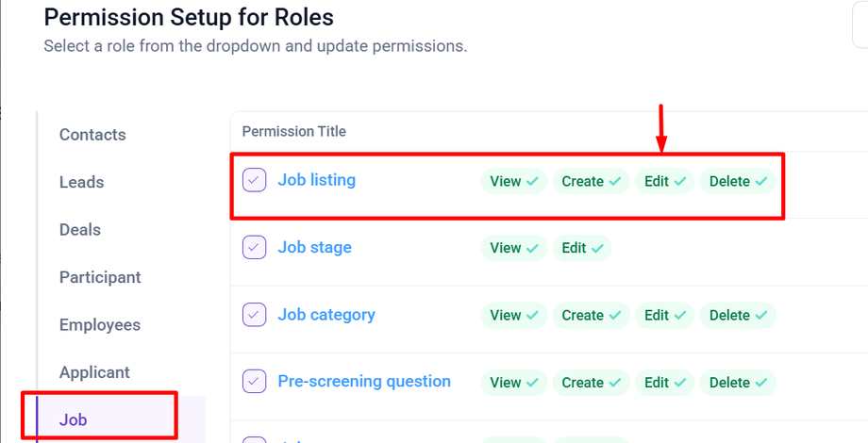Open the Leads permissions tab
The width and height of the screenshot is (868, 443).
coord(81,182)
